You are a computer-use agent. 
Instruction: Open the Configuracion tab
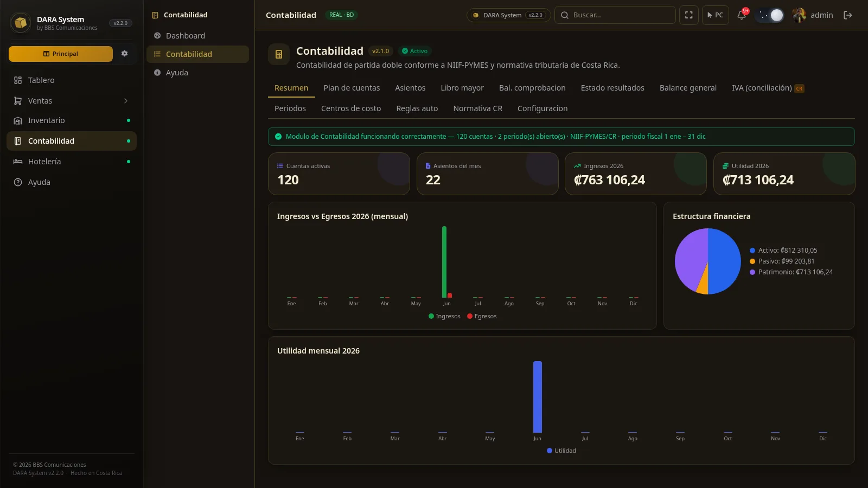point(542,108)
